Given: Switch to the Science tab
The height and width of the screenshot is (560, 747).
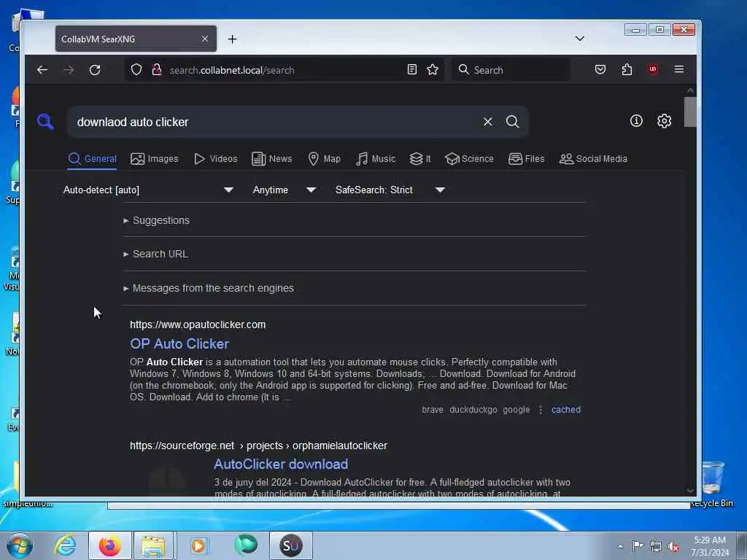Looking at the screenshot, I should [469, 158].
